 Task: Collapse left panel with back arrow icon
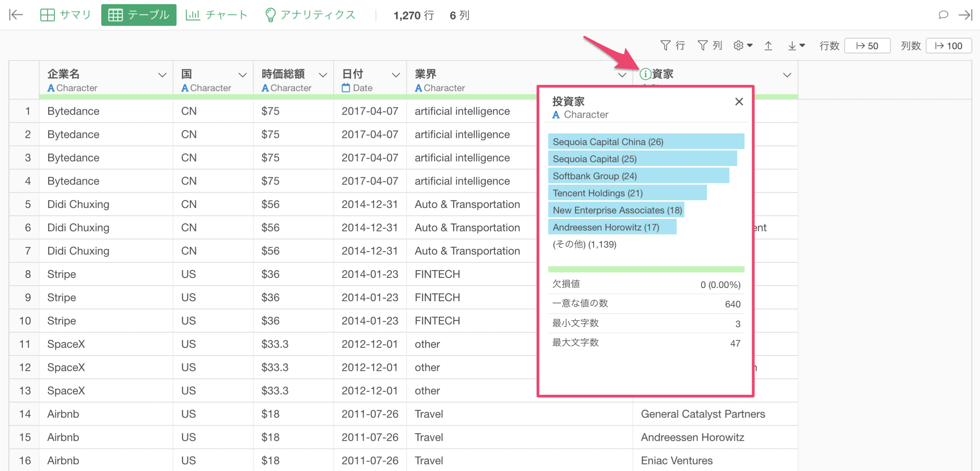tap(16, 15)
